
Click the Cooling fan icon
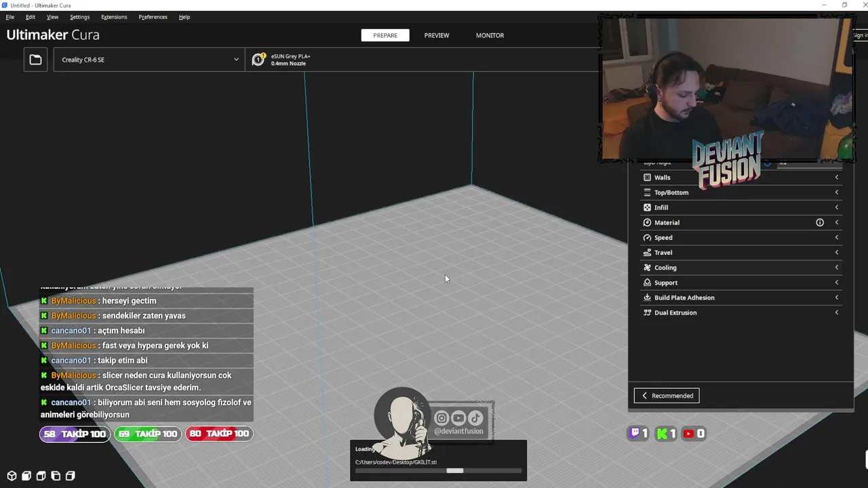[x=647, y=268]
